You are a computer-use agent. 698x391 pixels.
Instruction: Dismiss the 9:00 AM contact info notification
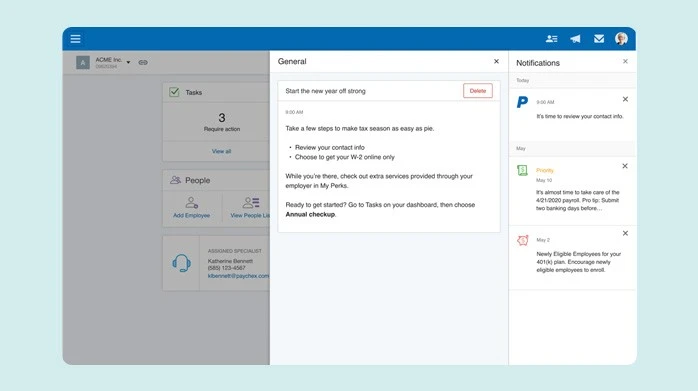click(x=625, y=99)
